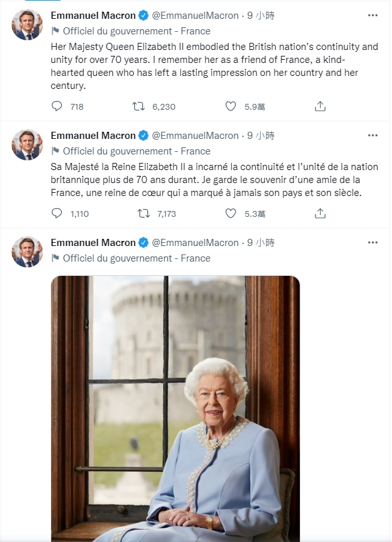This screenshot has width=392, height=542.
Task: Reply to the French tweet with 1,110 replies
Action: [x=56, y=214]
